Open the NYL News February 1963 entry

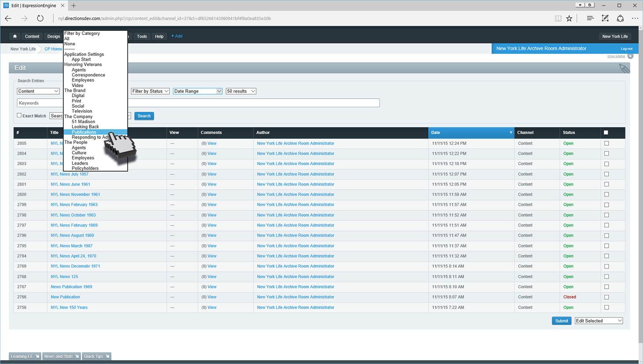coord(74,205)
